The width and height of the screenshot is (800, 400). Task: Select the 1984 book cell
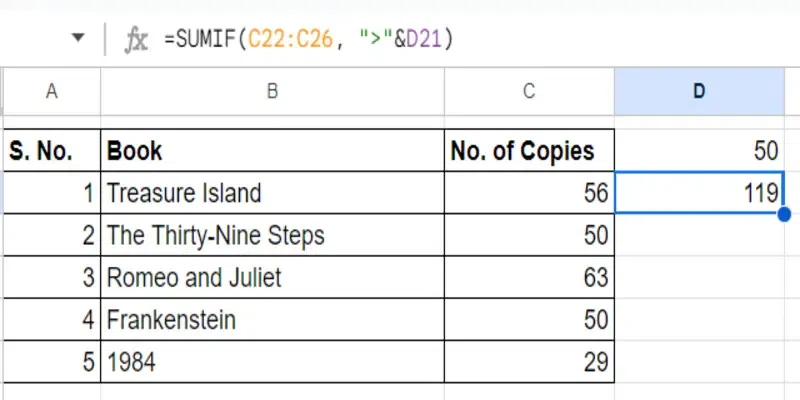[x=271, y=362]
